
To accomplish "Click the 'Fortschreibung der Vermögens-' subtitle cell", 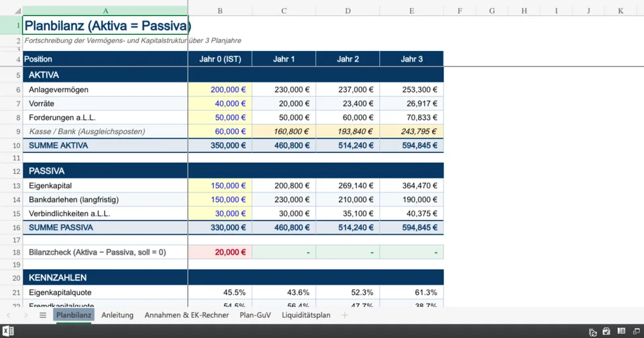I will click(x=105, y=41).
